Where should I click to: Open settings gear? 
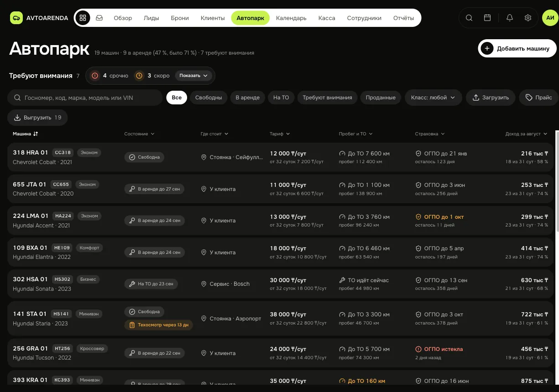click(x=528, y=18)
